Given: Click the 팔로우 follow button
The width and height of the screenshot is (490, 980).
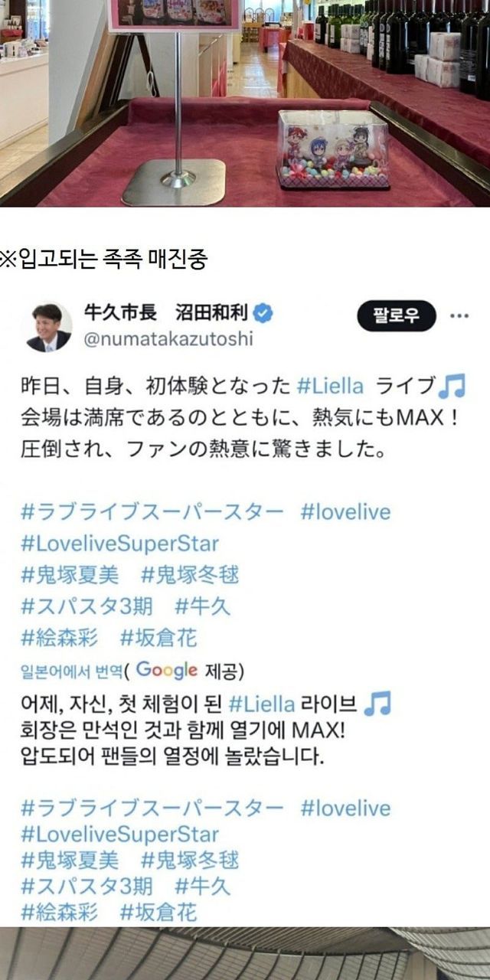Looking at the screenshot, I should [397, 315].
